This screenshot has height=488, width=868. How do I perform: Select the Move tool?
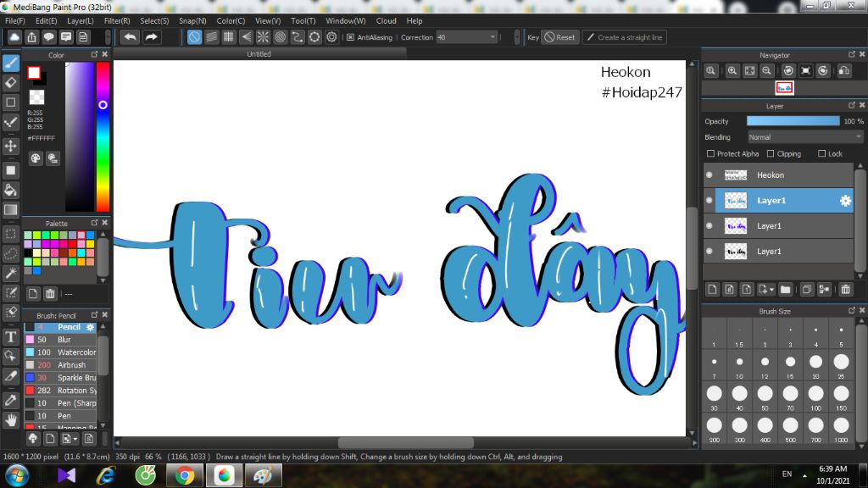[x=10, y=146]
